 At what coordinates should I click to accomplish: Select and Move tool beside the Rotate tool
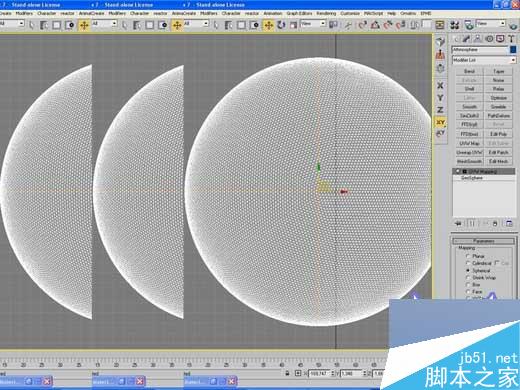[x=269, y=25]
